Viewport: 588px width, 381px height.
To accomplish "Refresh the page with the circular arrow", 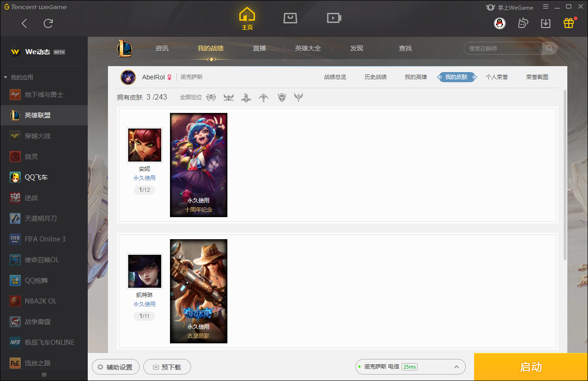I will coord(48,23).
